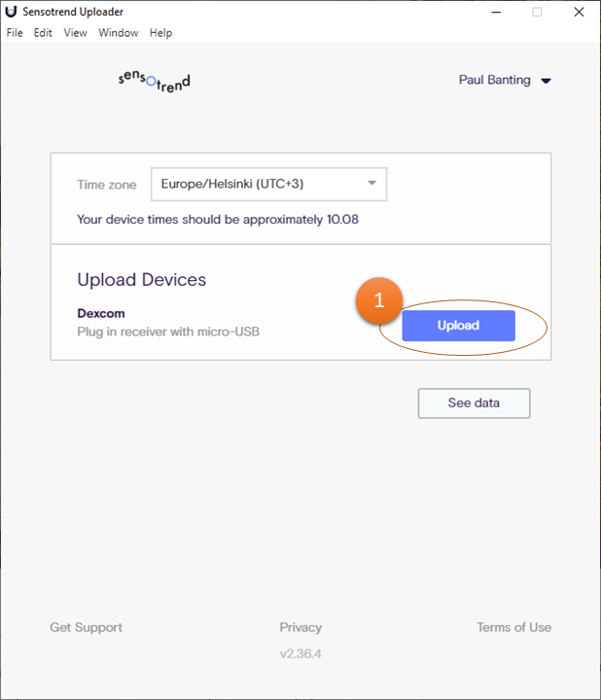Open the Window menu
This screenshot has width=601, height=700.
(x=118, y=33)
